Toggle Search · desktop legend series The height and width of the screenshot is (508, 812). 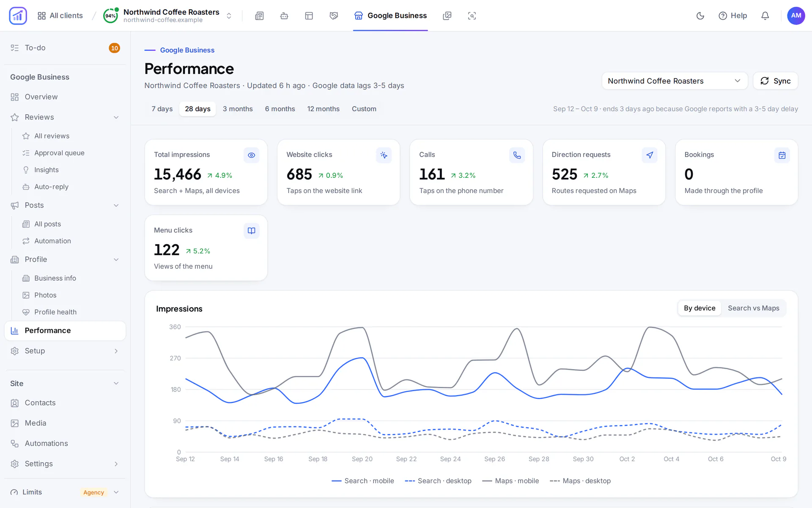coord(438,481)
